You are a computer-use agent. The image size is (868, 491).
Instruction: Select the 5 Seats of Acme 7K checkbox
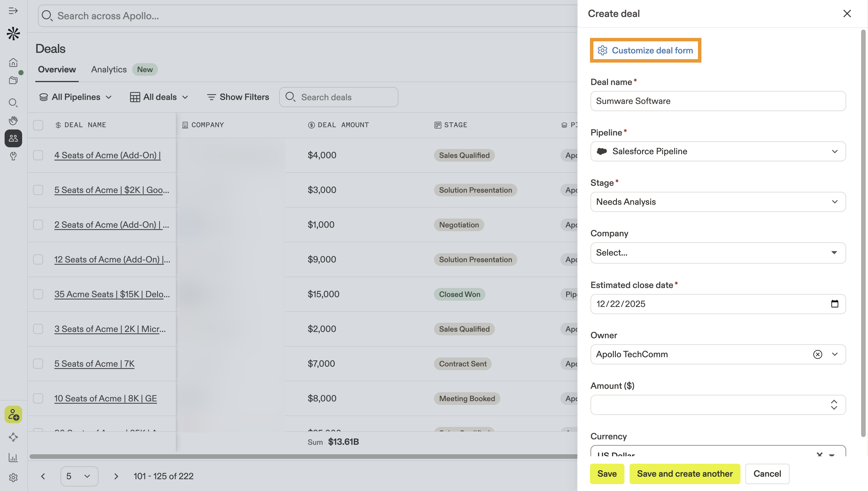(x=38, y=364)
